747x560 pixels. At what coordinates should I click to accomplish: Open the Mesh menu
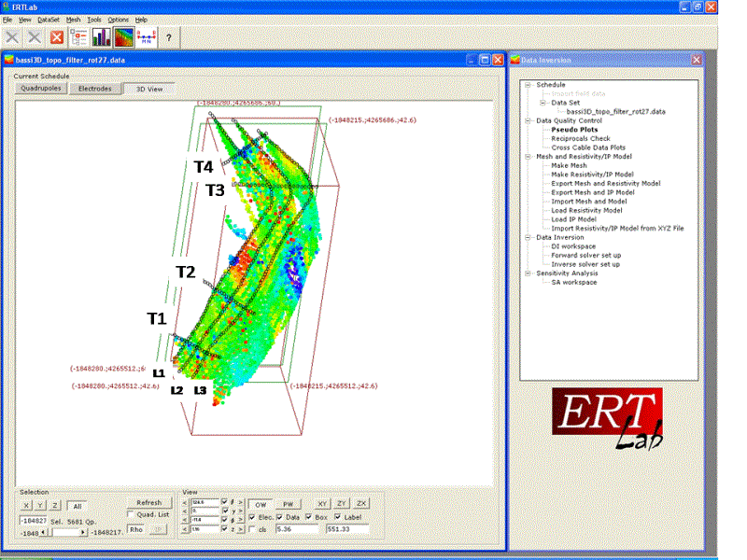click(73, 20)
